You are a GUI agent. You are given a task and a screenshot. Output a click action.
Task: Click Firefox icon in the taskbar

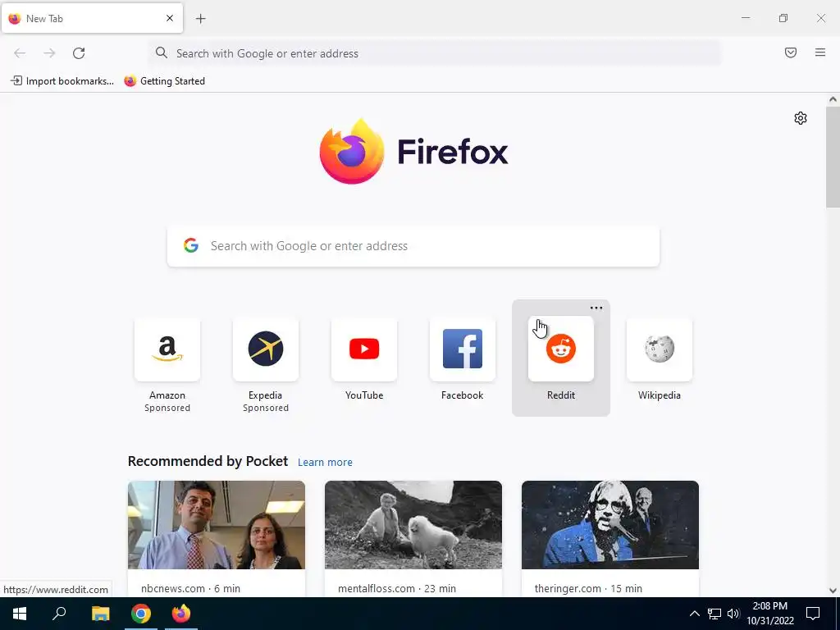coord(181,614)
